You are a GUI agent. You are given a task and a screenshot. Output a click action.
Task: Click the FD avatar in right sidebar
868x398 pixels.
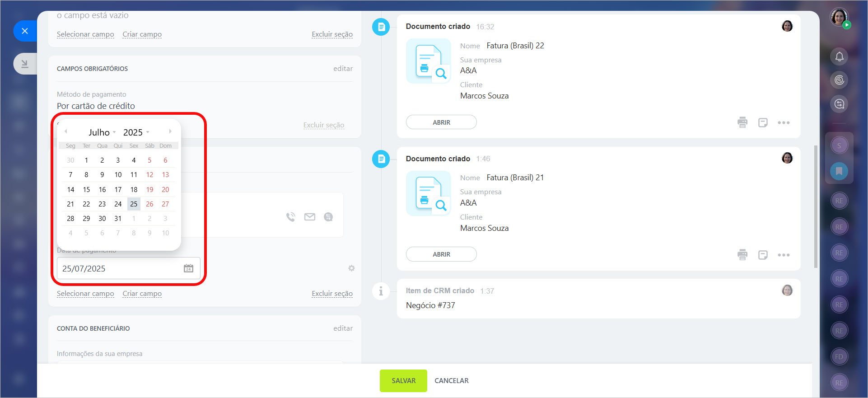[839, 356]
